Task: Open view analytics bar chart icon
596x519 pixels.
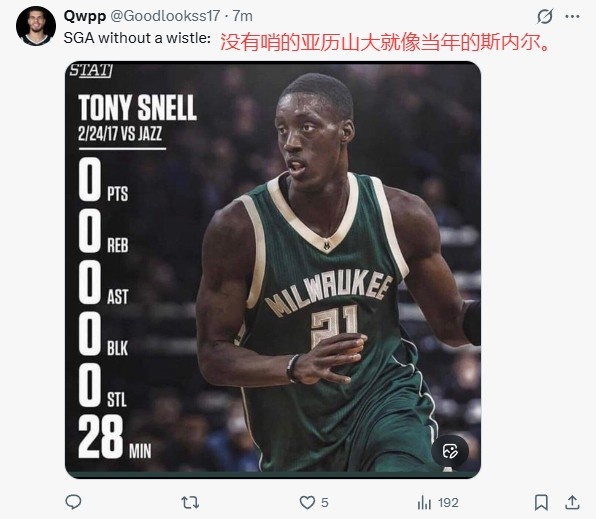Action: click(424, 503)
